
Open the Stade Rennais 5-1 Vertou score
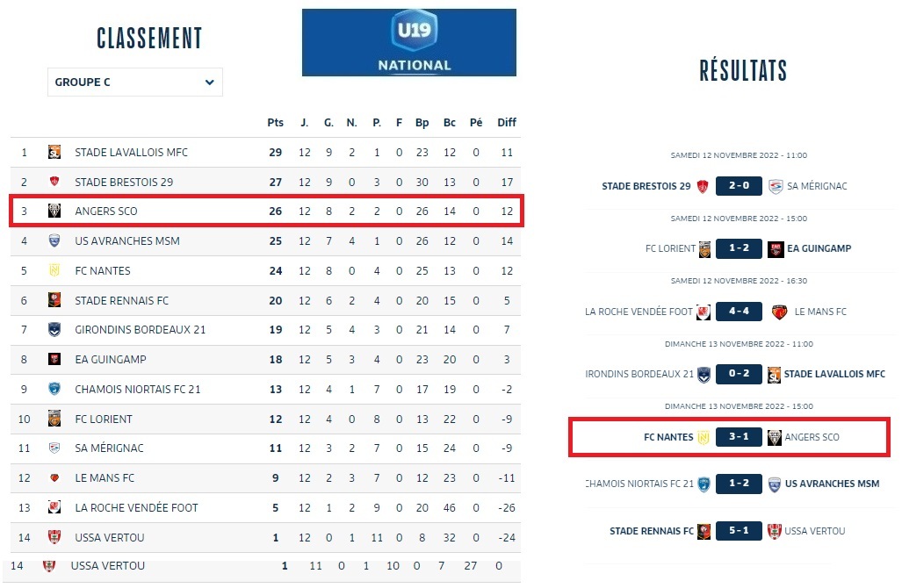click(738, 531)
